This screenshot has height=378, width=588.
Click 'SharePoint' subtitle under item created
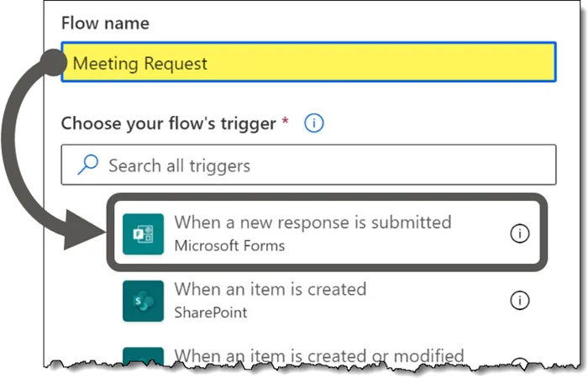[x=211, y=312]
